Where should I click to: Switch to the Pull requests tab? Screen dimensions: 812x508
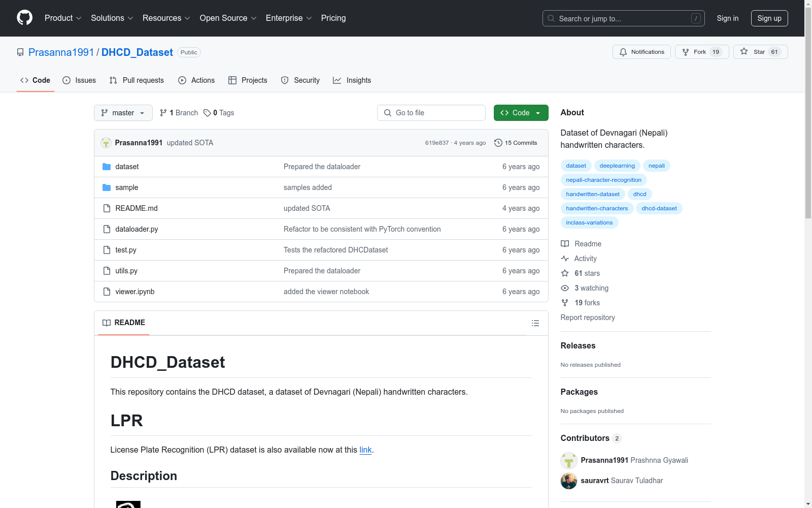coord(137,80)
